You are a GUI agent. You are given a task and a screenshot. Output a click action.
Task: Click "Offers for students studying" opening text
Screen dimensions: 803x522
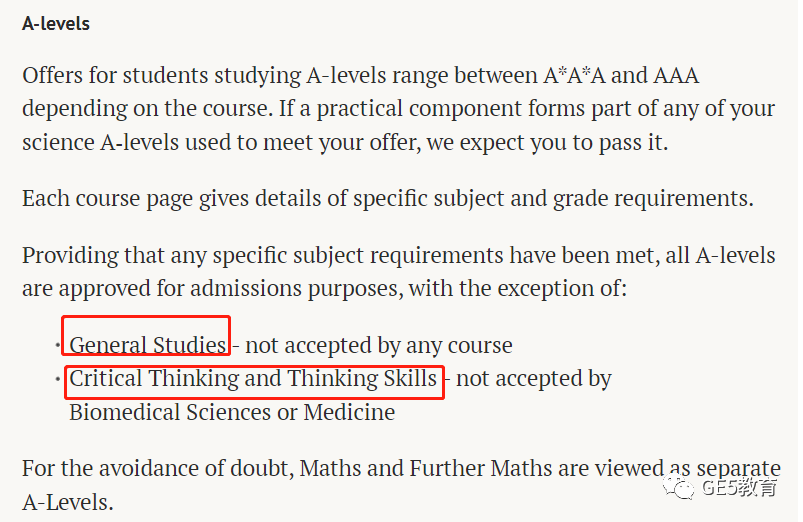(161, 76)
